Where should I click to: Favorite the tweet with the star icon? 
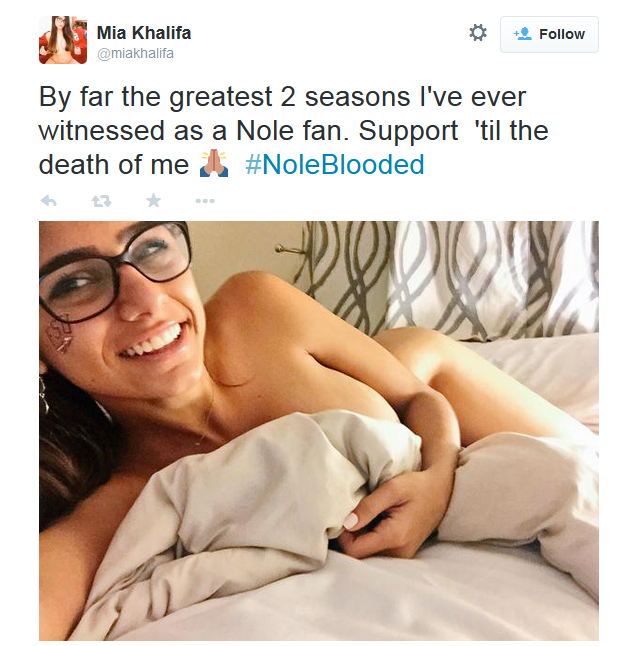pyautogui.click(x=154, y=200)
